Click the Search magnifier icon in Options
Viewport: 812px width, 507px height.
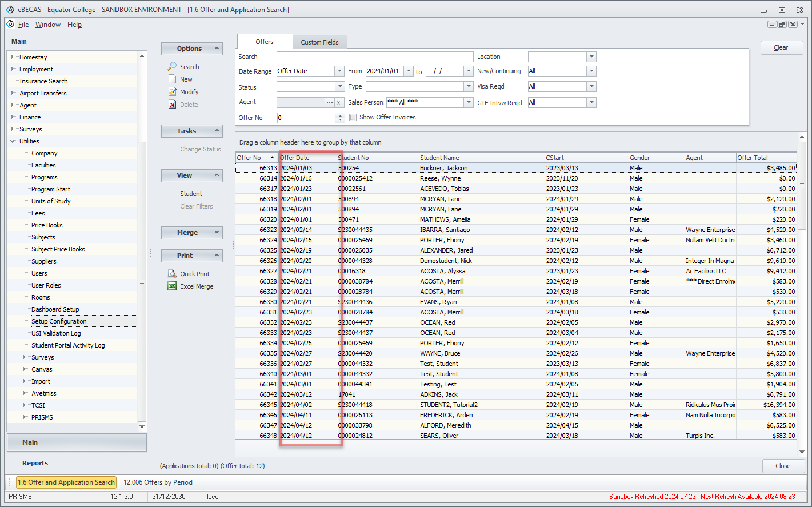tap(172, 67)
